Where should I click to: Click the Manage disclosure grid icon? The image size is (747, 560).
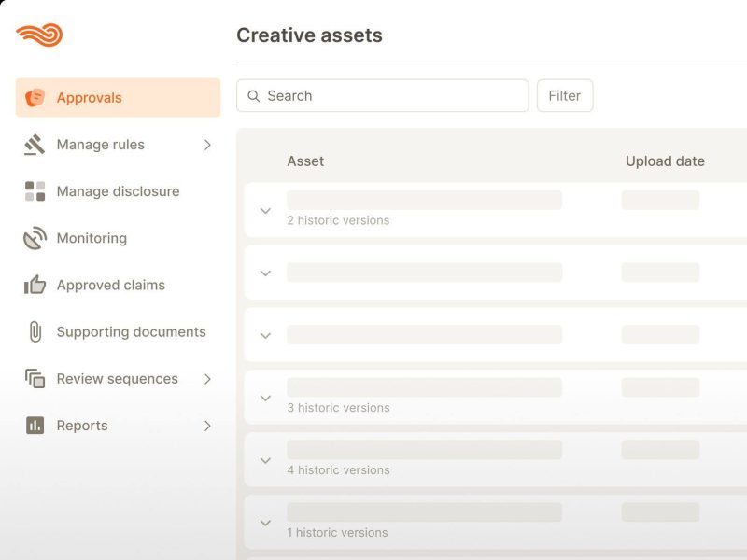pyautogui.click(x=35, y=191)
